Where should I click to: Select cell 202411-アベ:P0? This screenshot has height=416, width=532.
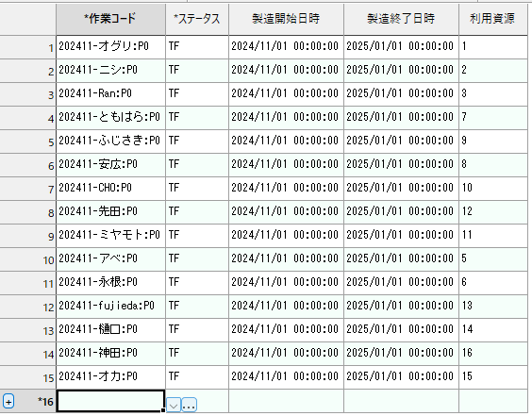tap(110, 259)
